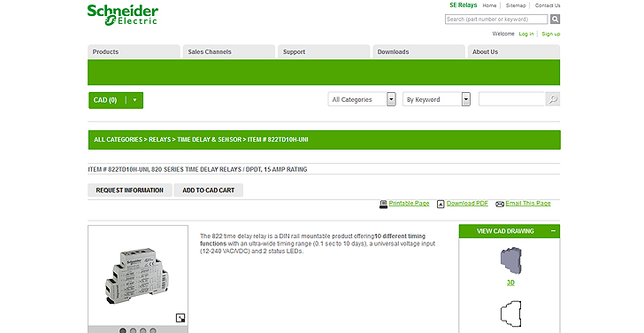Viewport: 644px width, 333px height.
Task: Collapse the View CAD Drawing panel
Action: (x=553, y=231)
